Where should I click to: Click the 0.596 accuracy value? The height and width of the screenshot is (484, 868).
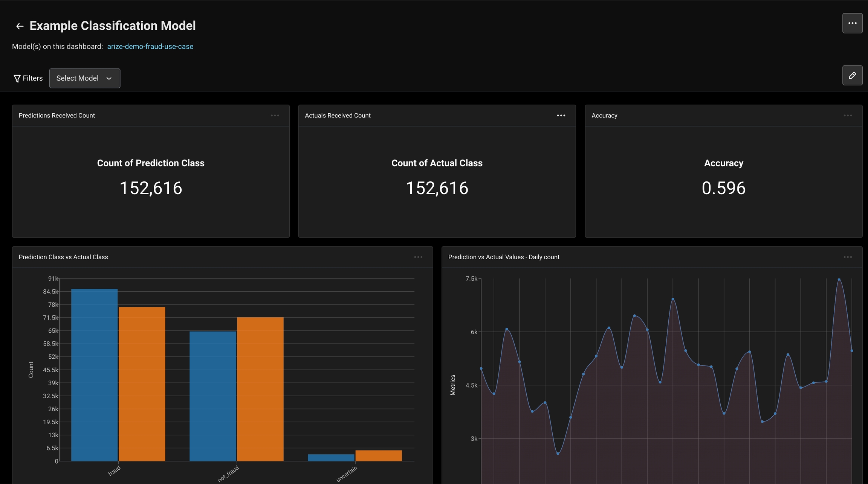[x=723, y=188]
